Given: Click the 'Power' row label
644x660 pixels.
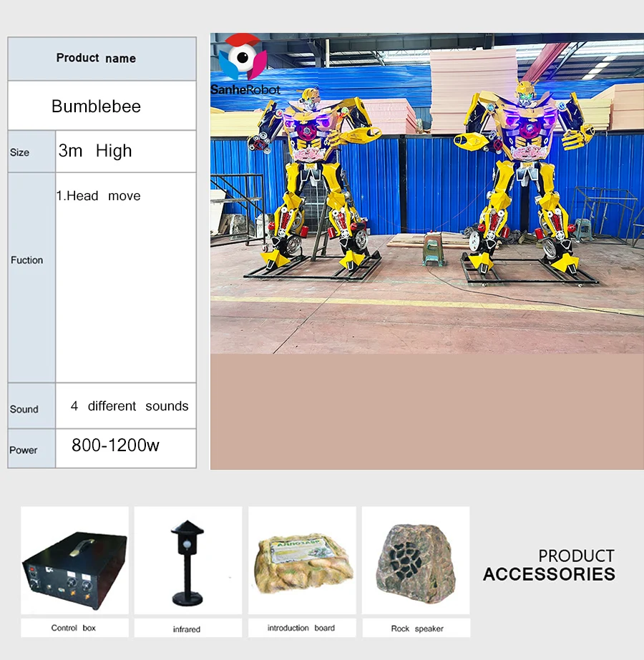Looking at the screenshot, I should pyautogui.click(x=24, y=450).
